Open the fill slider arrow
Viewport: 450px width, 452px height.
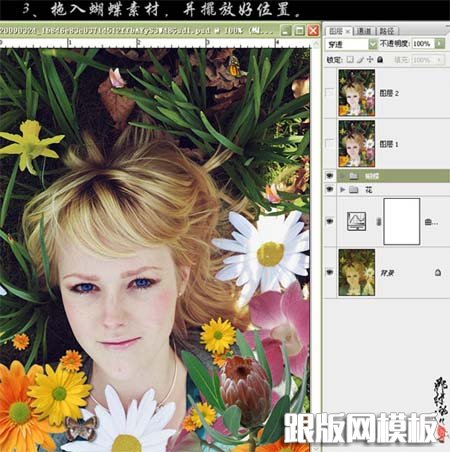[x=440, y=60]
